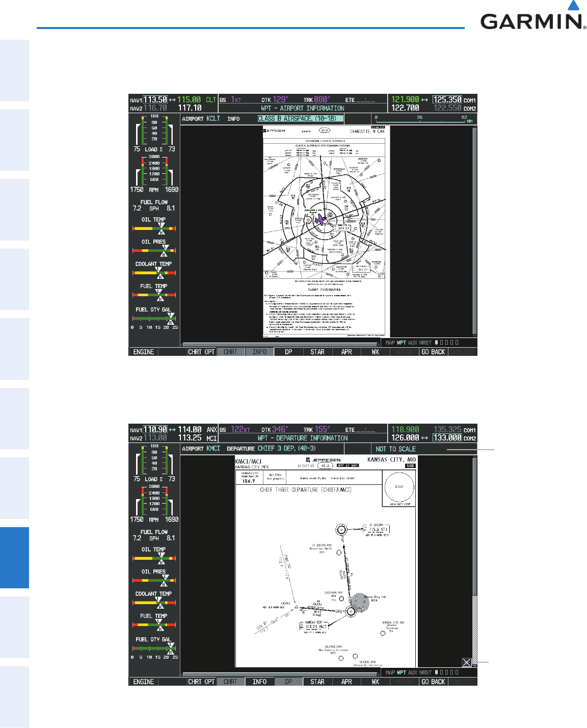Choose DP softkey on the KCLT display
587x728 pixels.
click(x=288, y=352)
